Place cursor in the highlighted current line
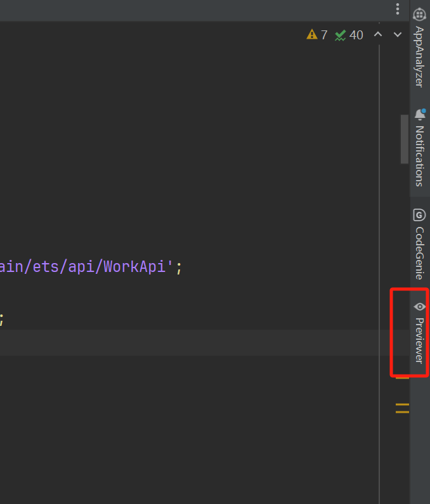The height and width of the screenshot is (504, 430). (x=190, y=342)
